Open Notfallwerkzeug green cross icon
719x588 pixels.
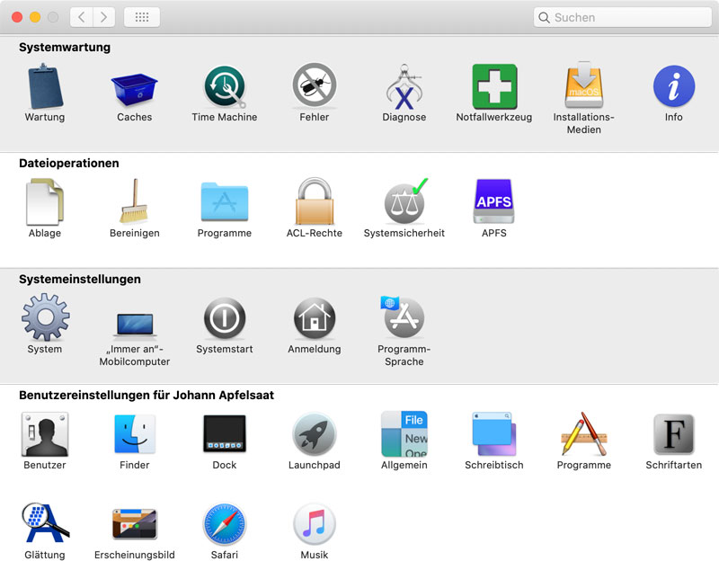494,86
